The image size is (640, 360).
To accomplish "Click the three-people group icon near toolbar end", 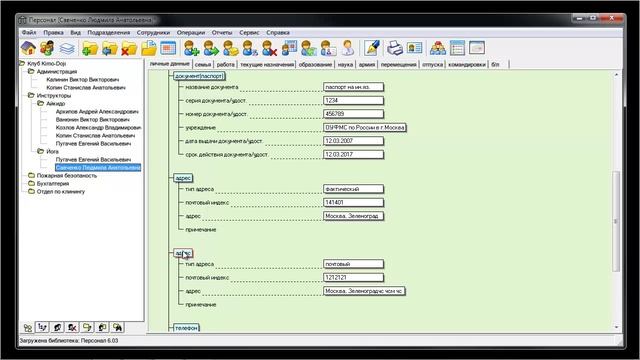I will click(438, 49).
